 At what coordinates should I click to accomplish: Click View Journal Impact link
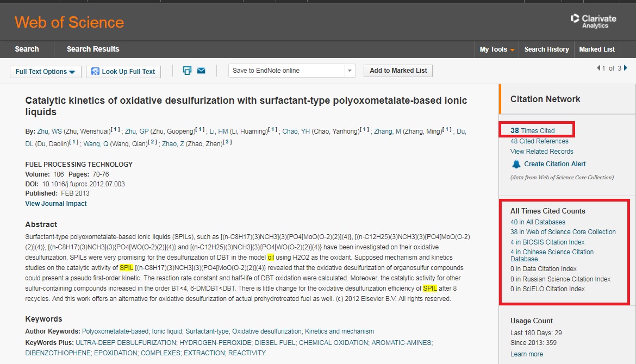pyautogui.click(x=56, y=204)
